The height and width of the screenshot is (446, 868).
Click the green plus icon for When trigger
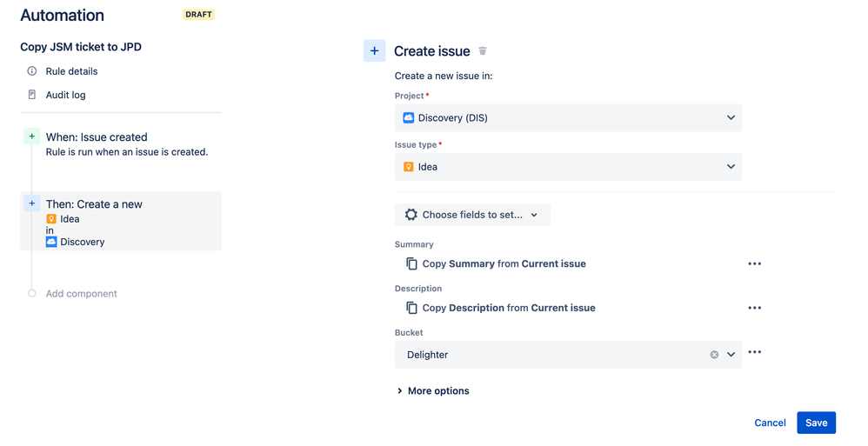tap(32, 136)
